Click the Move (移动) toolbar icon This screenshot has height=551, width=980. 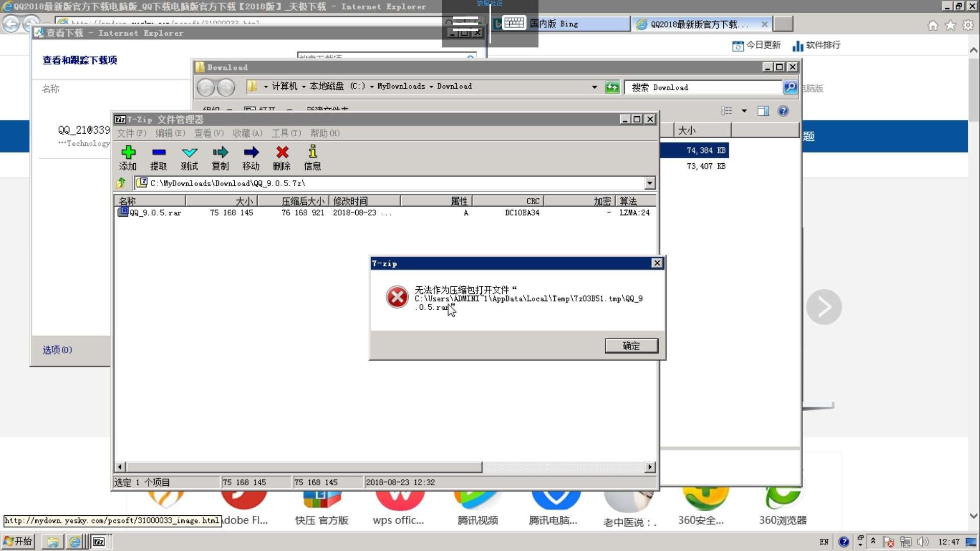click(251, 153)
